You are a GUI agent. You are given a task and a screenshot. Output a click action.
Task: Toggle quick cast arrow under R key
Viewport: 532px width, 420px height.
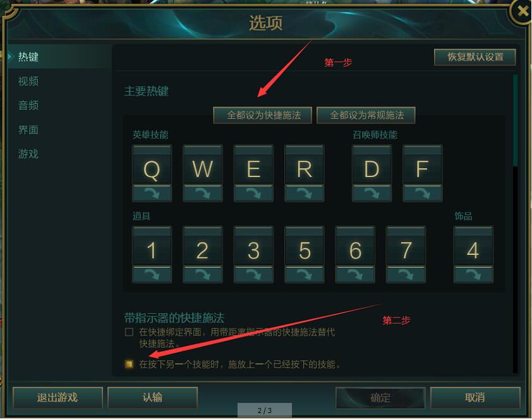[x=305, y=194]
